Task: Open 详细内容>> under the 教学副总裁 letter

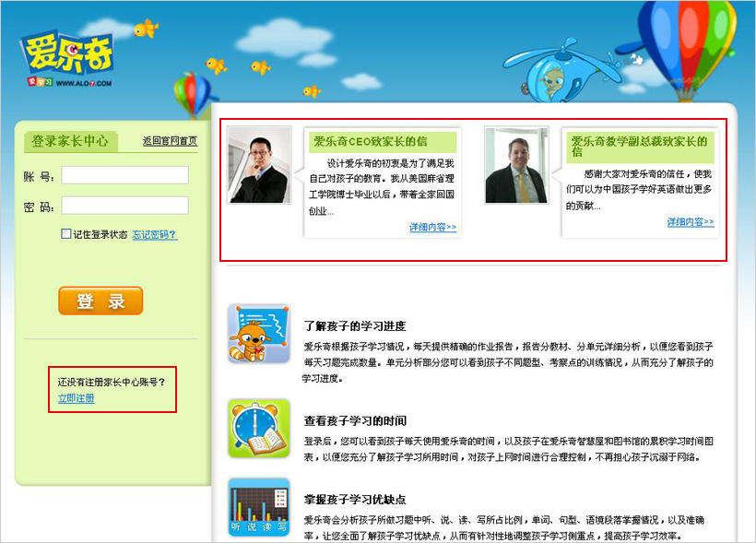Action: click(691, 222)
